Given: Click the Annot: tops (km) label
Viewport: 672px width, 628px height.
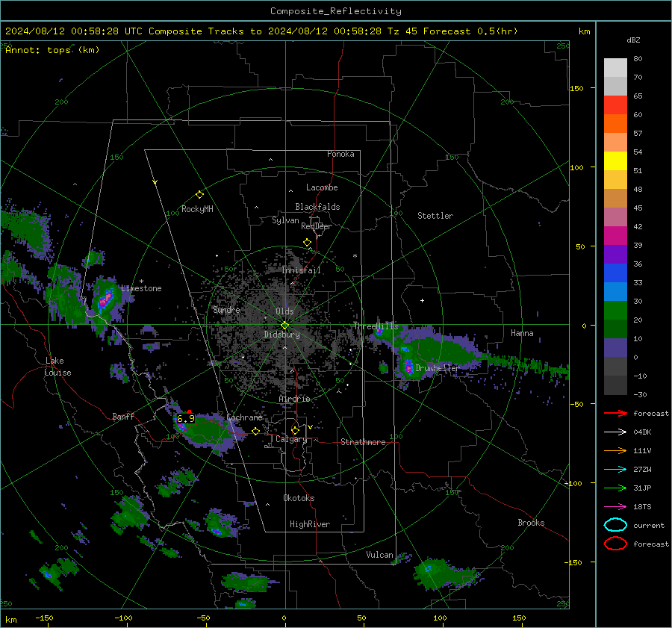Looking at the screenshot, I should click(x=52, y=50).
